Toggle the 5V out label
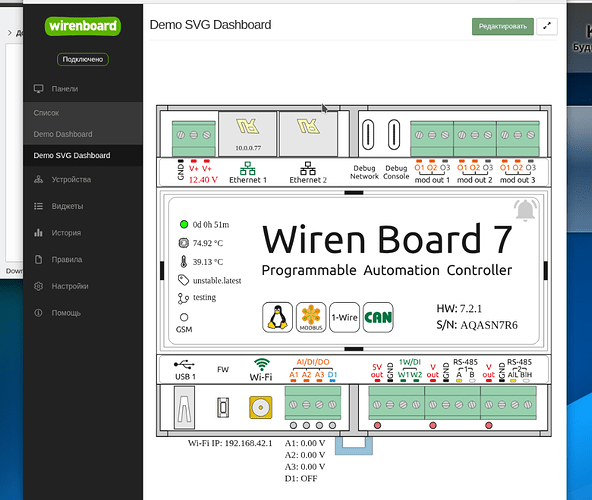The height and width of the screenshot is (500, 592). pos(377,371)
